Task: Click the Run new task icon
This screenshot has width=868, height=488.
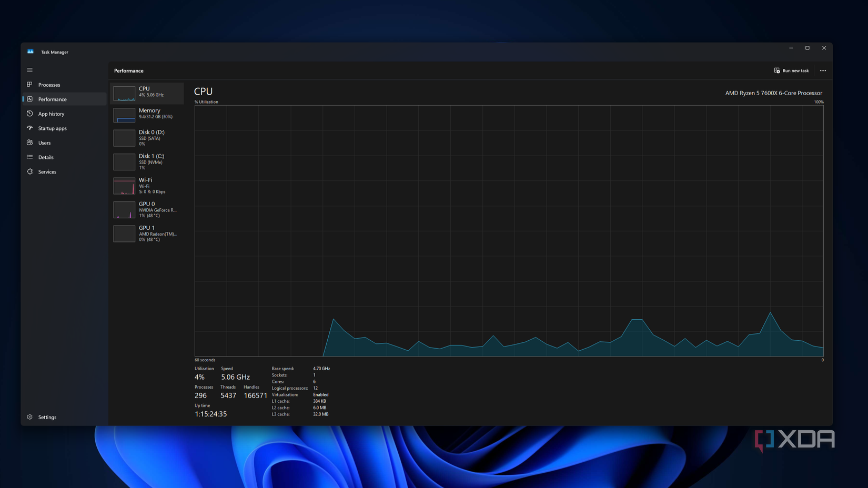Action: 777,70
